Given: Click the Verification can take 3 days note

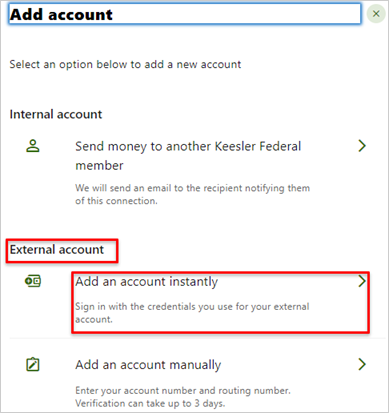Looking at the screenshot, I should coord(150,403).
